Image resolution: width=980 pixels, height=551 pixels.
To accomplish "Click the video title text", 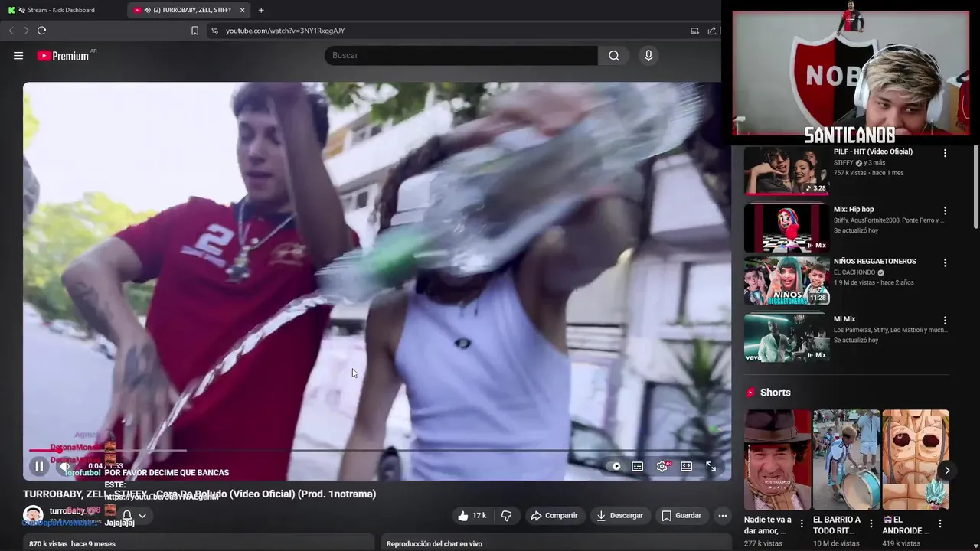I will tap(199, 494).
